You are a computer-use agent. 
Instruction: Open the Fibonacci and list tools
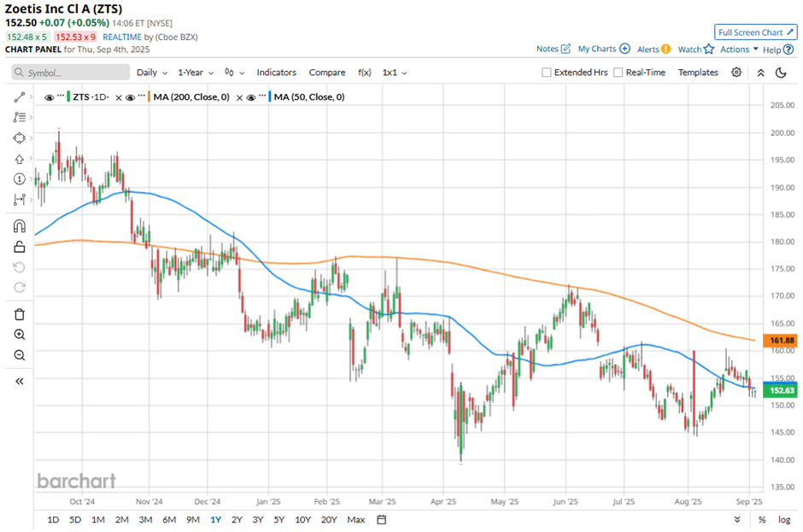20,117
